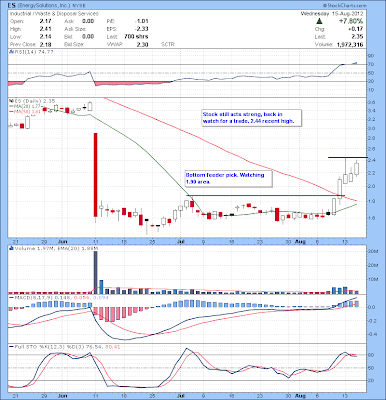The width and height of the screenshot is (386, 400).
Task: Click the MACD(8,17,9) legend line marker
Action: (x=11, y=297)
